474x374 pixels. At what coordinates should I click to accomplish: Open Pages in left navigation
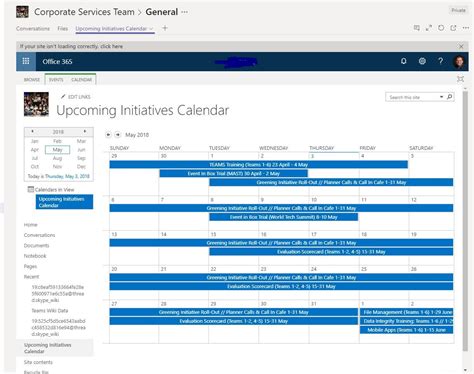[x=30, y=266]
